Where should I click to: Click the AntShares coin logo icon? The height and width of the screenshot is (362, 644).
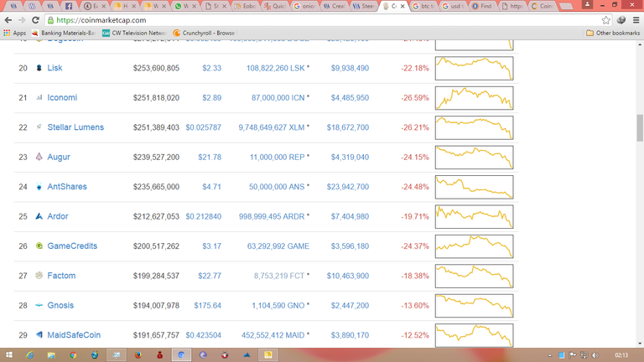click(39, 187)
